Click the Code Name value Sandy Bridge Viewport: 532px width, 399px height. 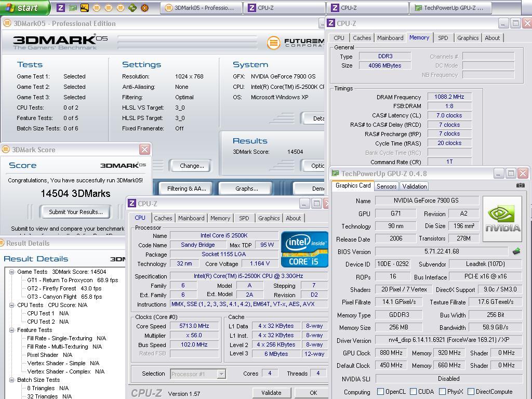click(197, 245)
